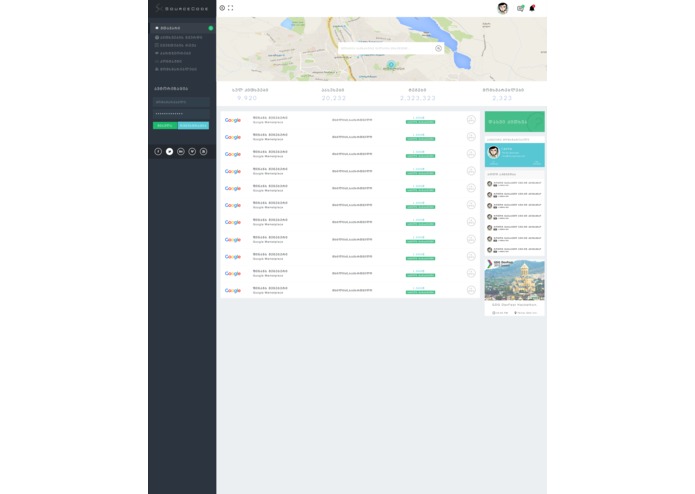Open messages icon with green badge

tap(520, 8)
